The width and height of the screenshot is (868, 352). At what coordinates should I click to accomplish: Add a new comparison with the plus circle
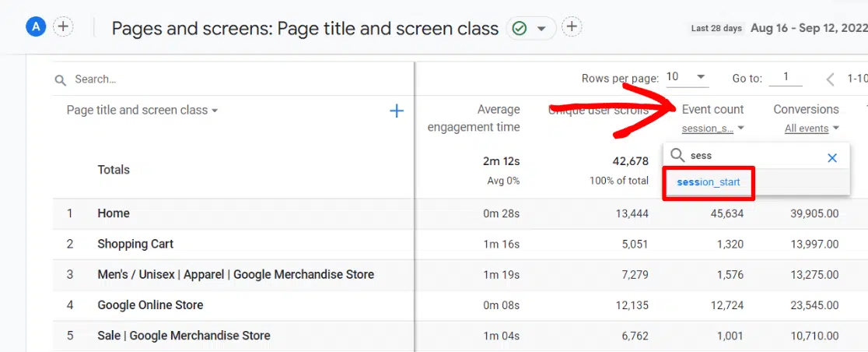[63, 27]
